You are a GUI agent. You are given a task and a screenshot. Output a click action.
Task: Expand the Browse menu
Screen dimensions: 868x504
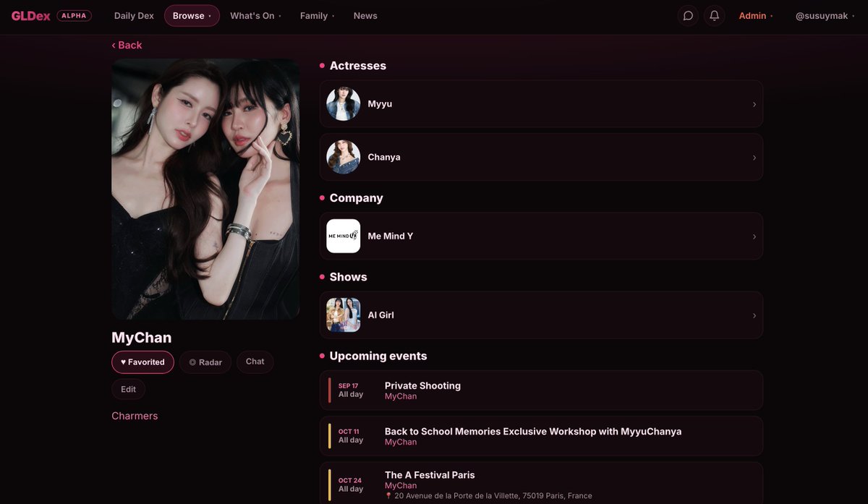coord(192,16)
